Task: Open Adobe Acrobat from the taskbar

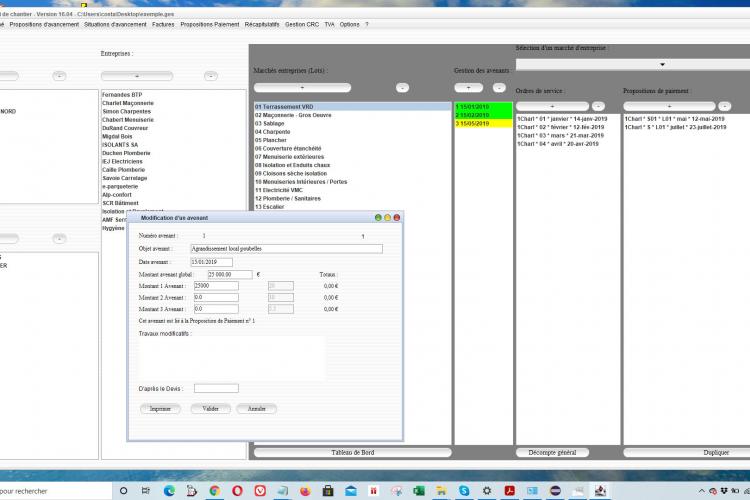Action: pyautogui.click(x=509, y=490)
